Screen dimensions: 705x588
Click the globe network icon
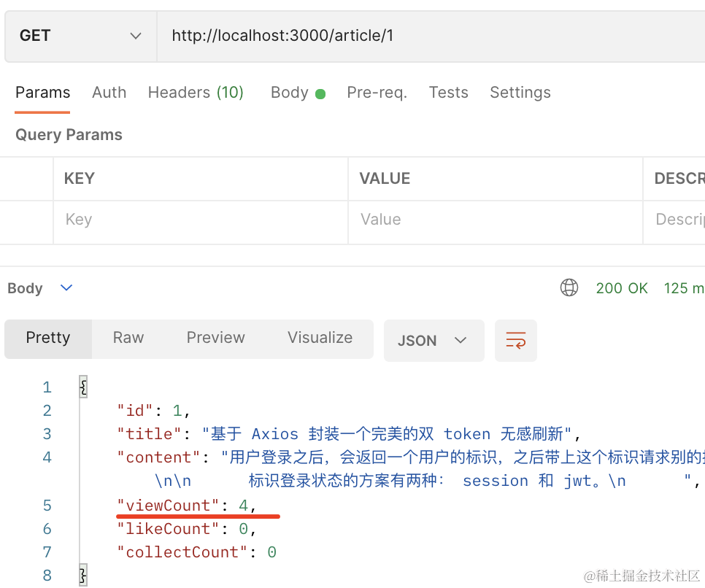tap(569, 288)
